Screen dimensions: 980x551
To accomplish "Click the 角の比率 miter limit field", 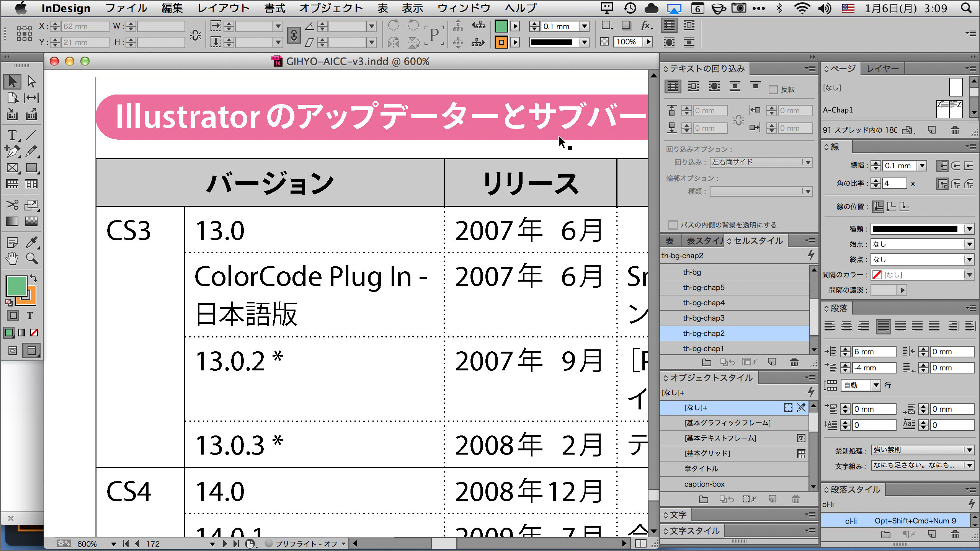I will pos(894,183).
